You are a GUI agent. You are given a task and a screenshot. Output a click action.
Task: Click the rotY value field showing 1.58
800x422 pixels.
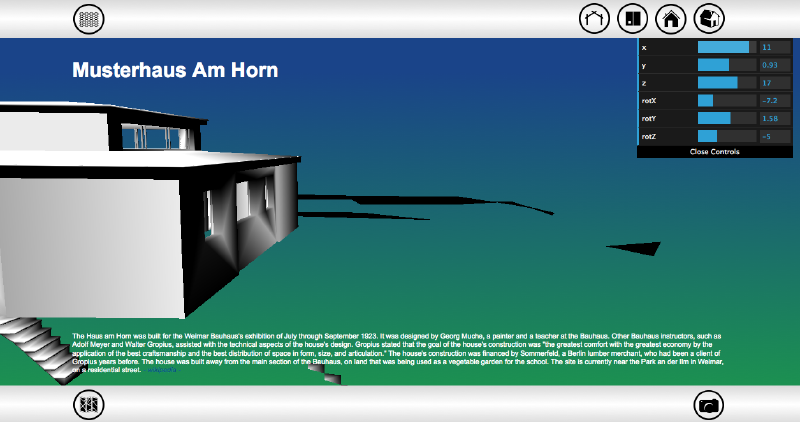pyautogui.click(x=775, y=118)
